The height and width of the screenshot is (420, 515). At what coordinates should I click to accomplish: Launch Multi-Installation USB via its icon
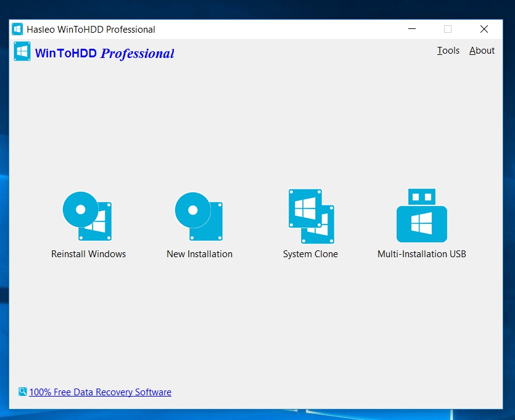pyautogui.click(x=422, y=216)
